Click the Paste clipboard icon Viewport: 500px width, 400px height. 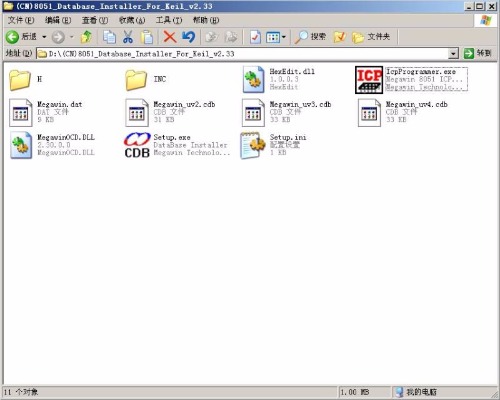coord(147,37)
